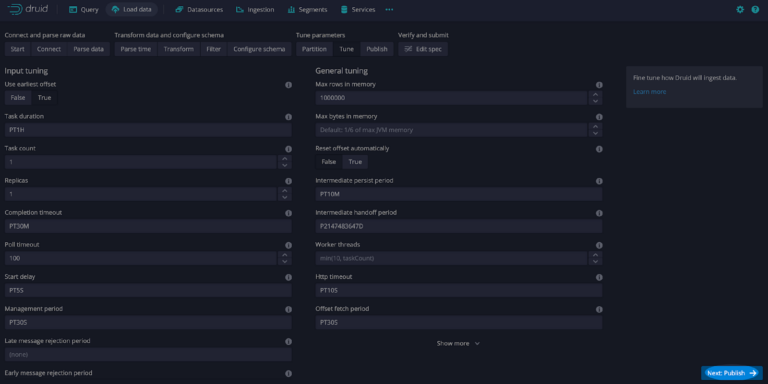768x384 pixels.
Task: Show info for Intermediate handoff period
Action: point(599,213)
